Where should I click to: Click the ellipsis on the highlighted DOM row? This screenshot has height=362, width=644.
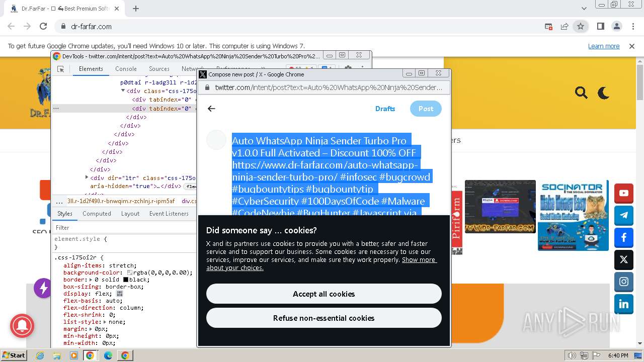(x=56, y=108)
